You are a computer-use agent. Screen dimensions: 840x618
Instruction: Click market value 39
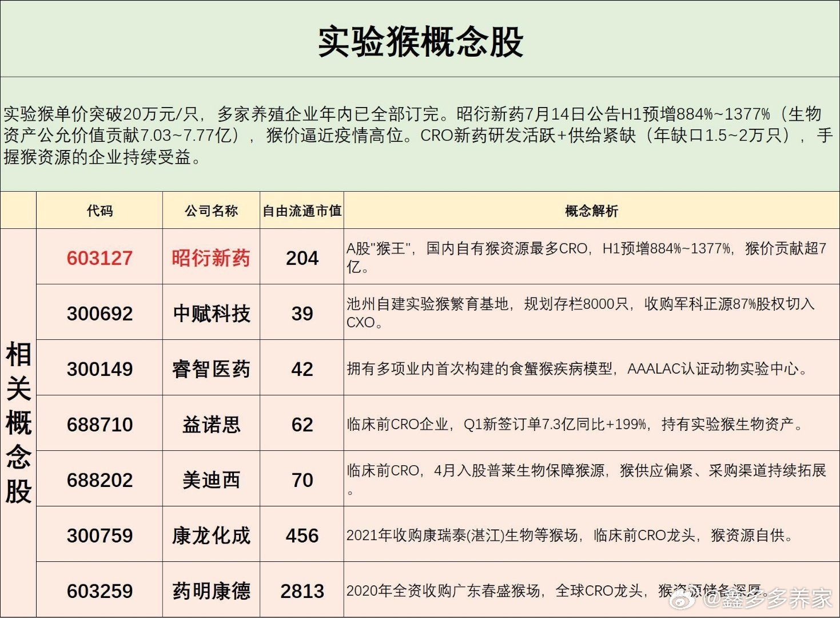[x=302, y=314]
